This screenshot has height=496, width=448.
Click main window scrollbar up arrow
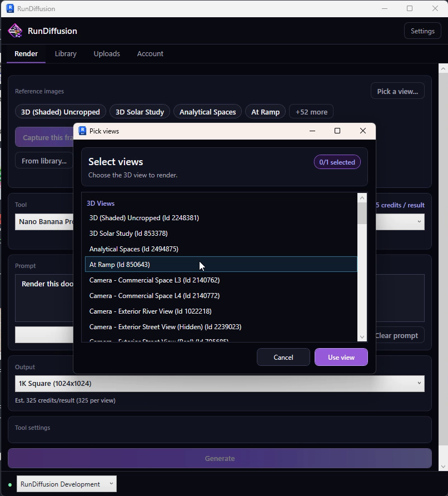click(x=443, y=68)
